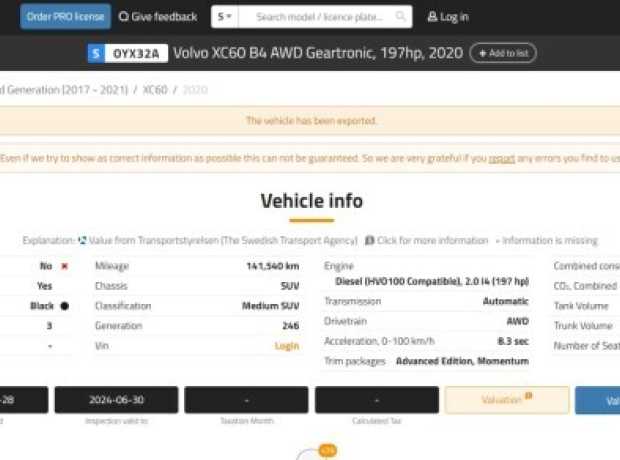620x460 pixels.
Task: Click the Add to list button
Action: [x=503, y=53]
